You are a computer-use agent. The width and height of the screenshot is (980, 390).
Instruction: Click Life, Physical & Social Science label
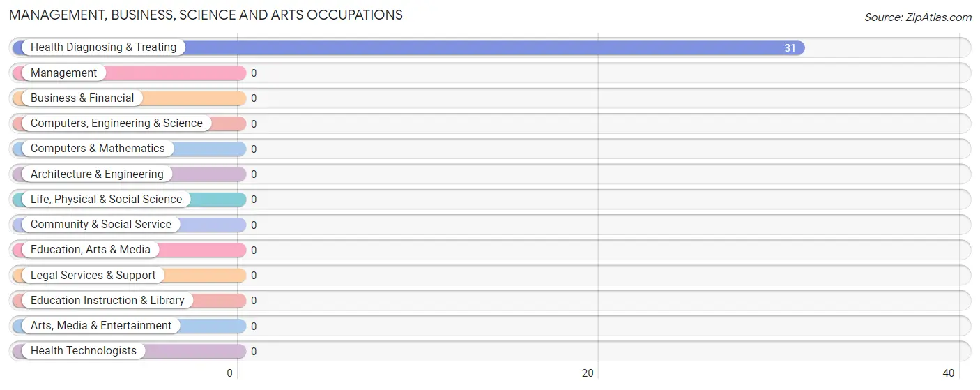click(x=106, y=199)
